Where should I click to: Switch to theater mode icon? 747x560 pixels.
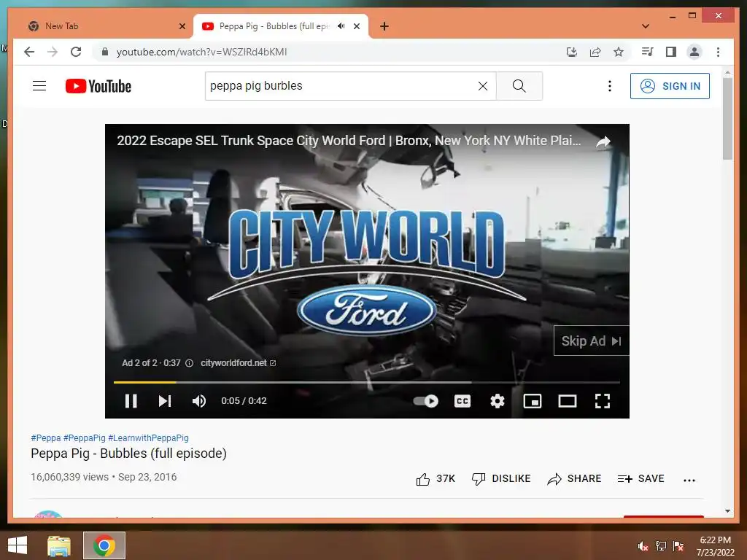567,401
